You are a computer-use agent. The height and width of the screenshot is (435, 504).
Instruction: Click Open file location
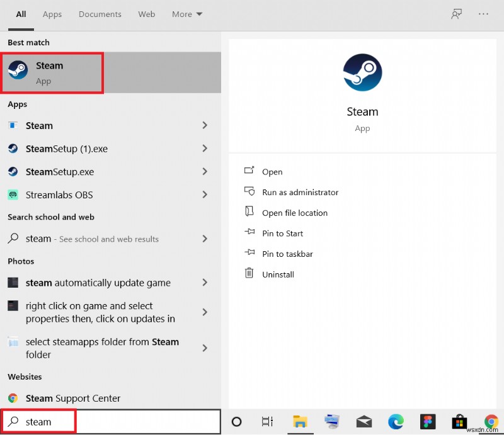(x=295, y=213)
